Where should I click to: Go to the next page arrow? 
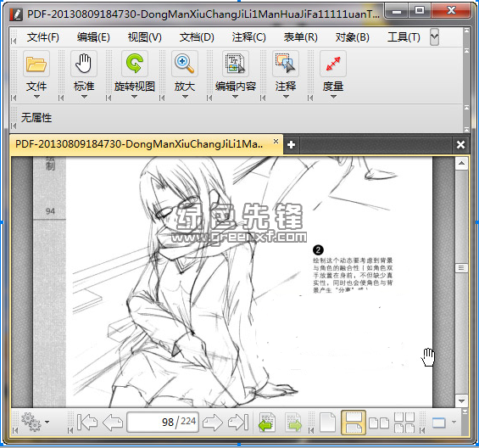(x=213, y=423)
